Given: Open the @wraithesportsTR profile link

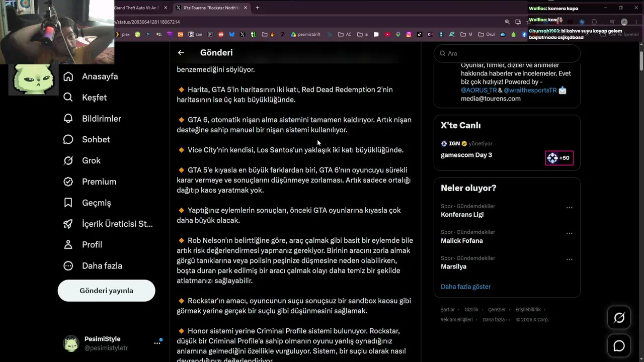Looking at the screenshot, I should [530, 90].
